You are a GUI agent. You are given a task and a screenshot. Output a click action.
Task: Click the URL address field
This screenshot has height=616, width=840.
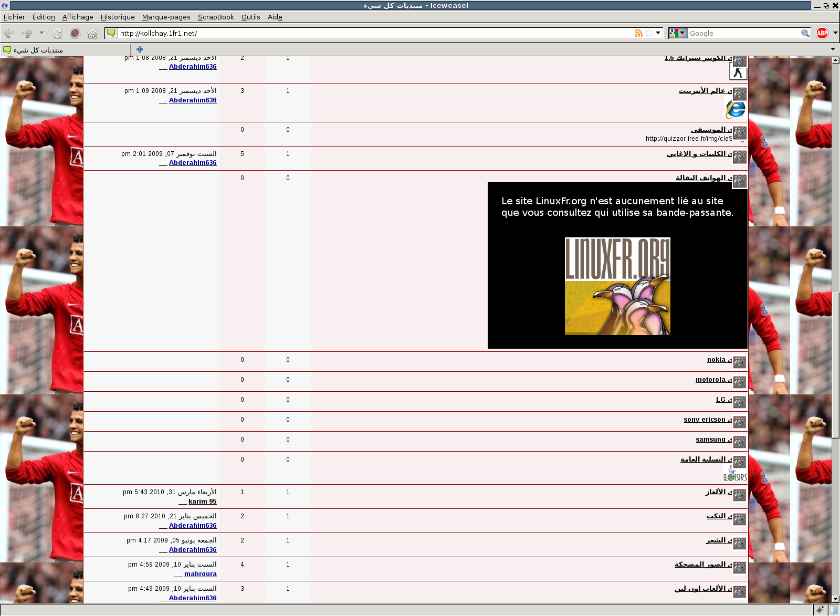367,33
